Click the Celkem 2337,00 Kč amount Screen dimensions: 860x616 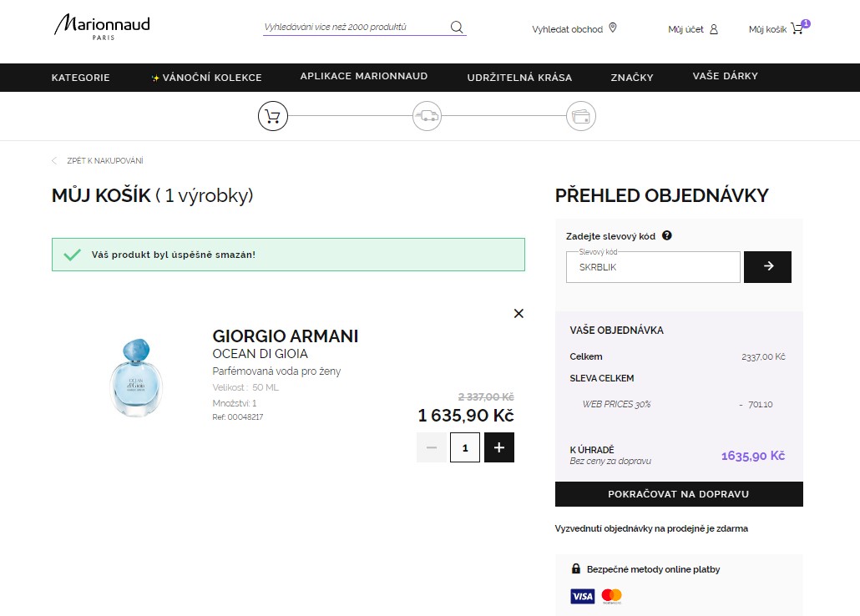pyautogui.click(x=763, y=357)
